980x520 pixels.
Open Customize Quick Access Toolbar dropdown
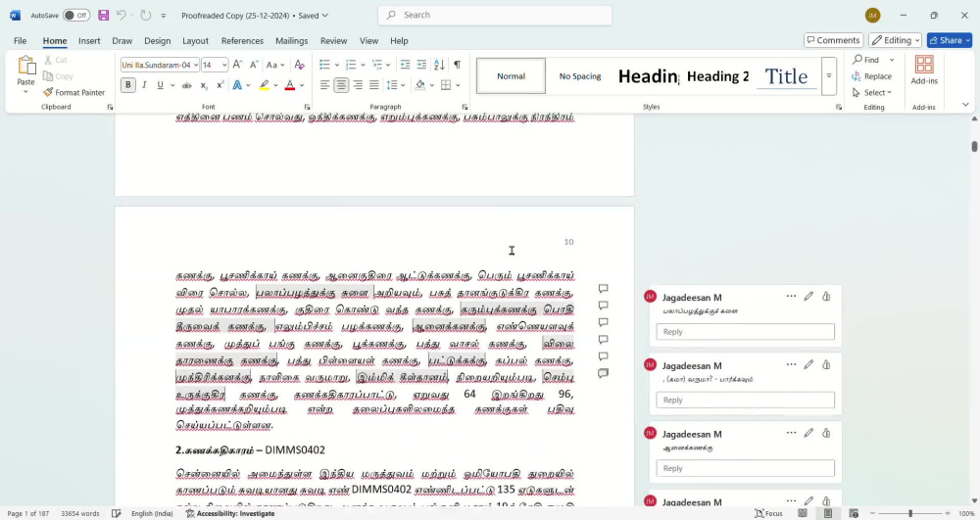point(164,16)
